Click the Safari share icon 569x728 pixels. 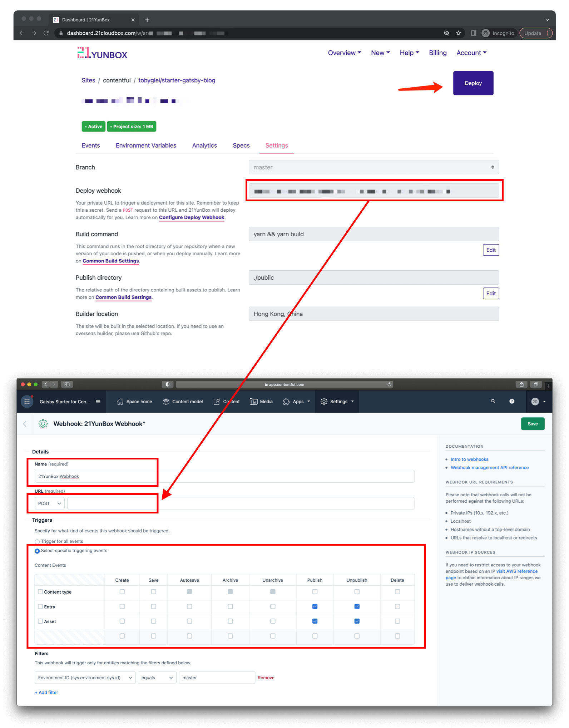pos(521,384)
